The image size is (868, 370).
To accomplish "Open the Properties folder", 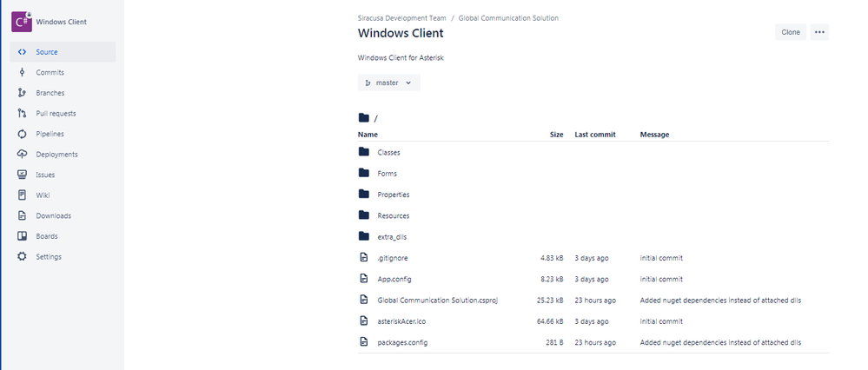I will (394, 195).
